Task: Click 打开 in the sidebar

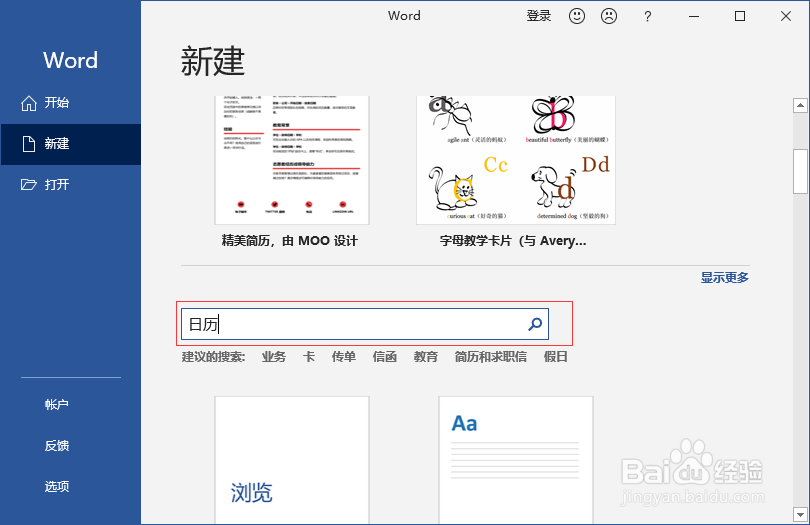Action: click(x=57, y=184)
